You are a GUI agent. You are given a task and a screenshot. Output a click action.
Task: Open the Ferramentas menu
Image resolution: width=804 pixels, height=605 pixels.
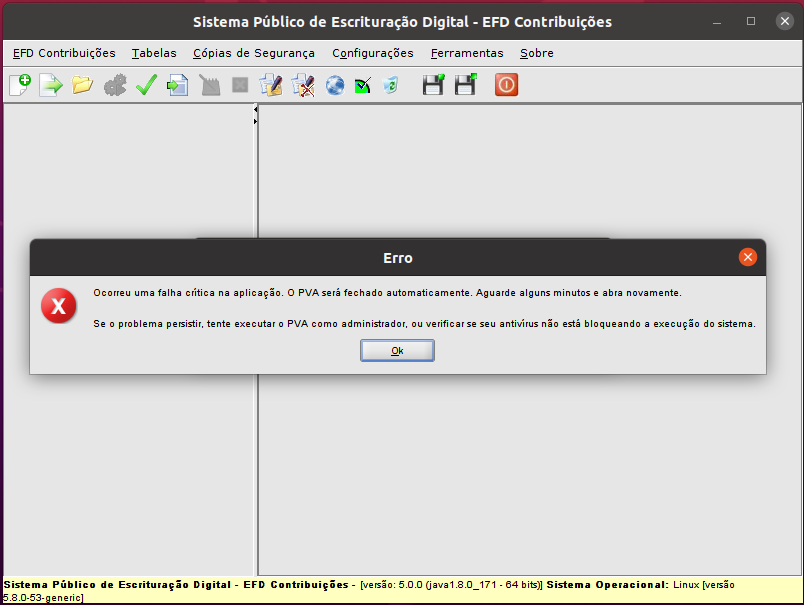[467, 53]
